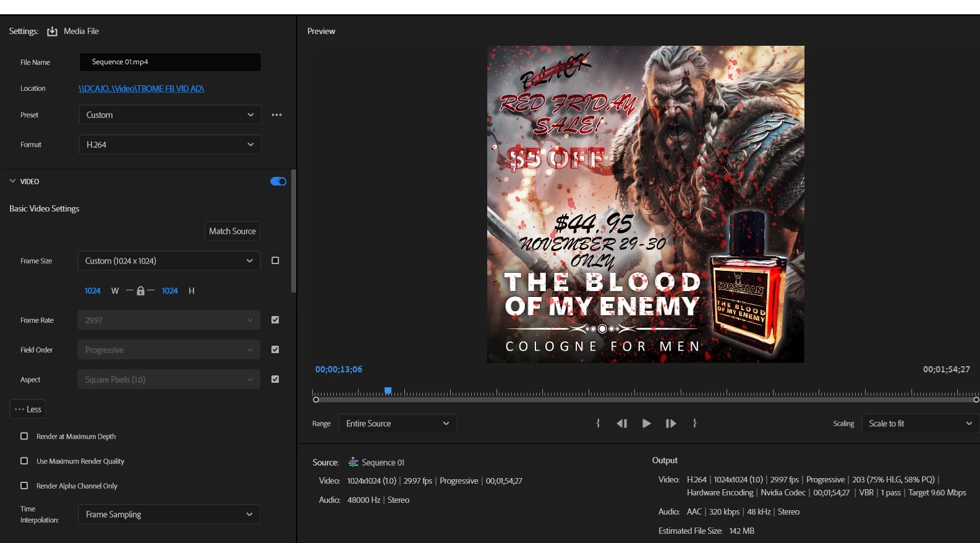Click the Preview panel title
This screenshot has width=980, height=543.
(322, 32)
